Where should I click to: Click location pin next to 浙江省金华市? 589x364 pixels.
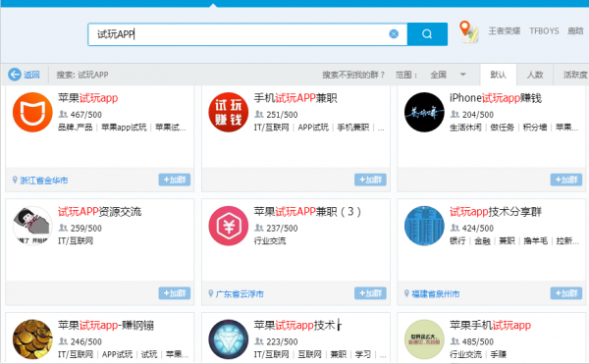[15, 181]
